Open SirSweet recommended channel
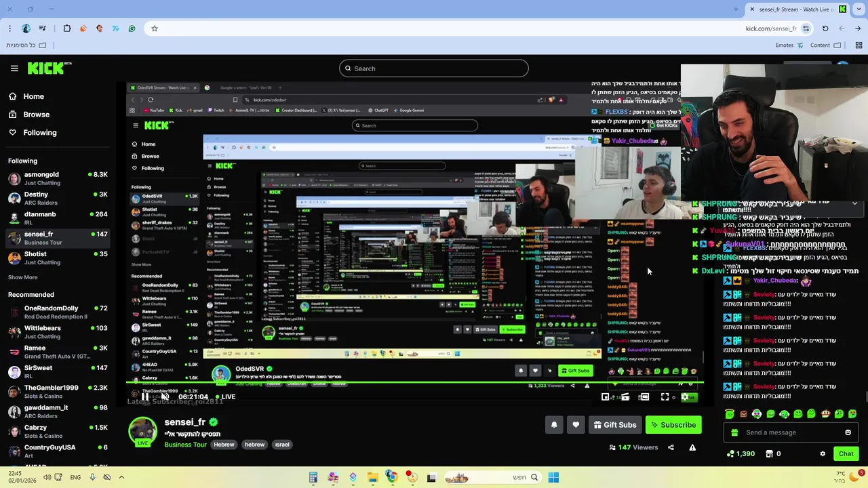This screenshot has height=488, width=868. (58, 371)
